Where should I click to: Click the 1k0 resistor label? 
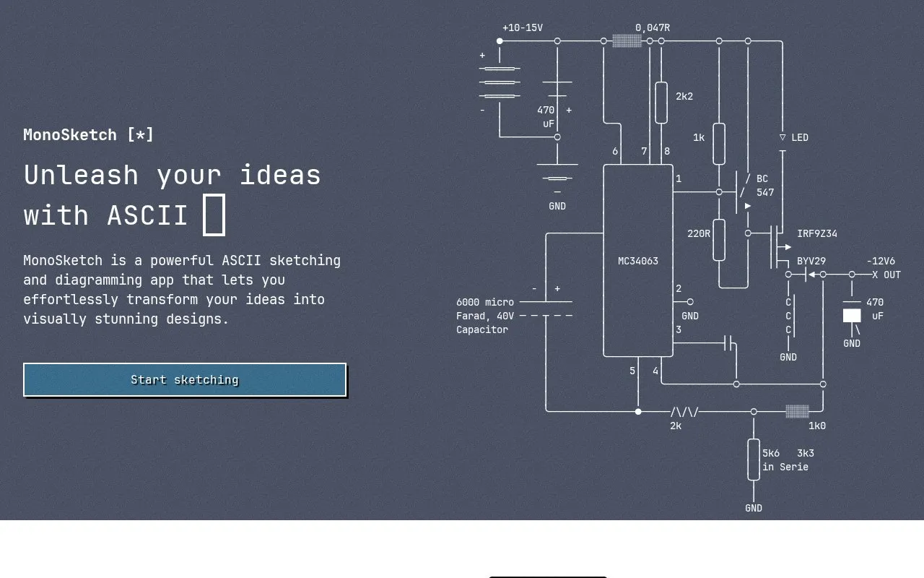[x=817, y=426]
